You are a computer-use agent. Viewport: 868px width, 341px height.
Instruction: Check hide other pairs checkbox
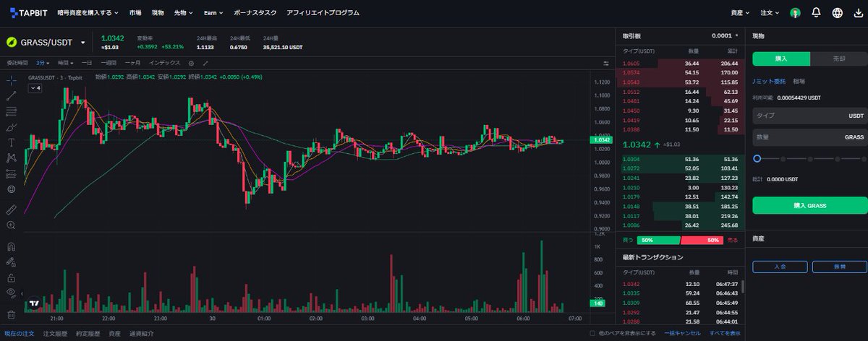592,334
